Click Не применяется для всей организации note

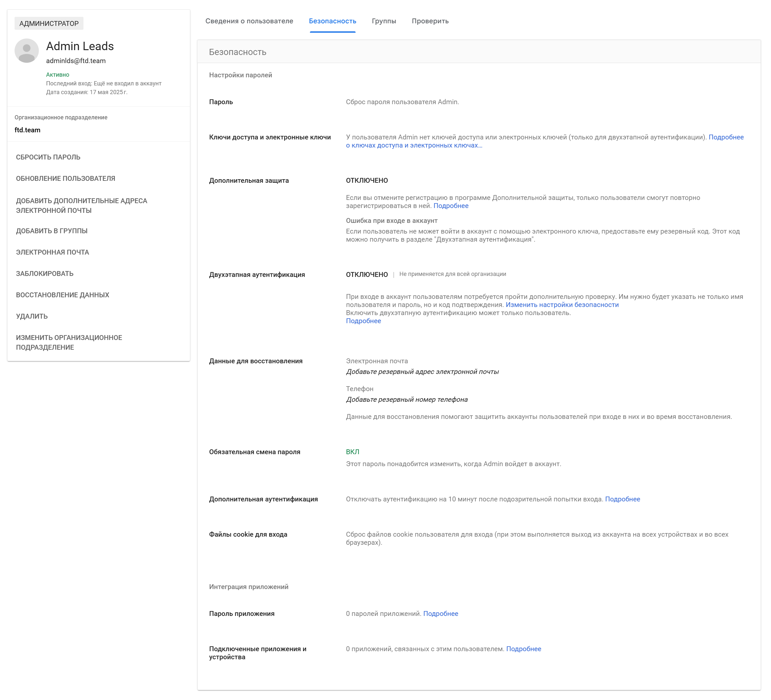452,274
